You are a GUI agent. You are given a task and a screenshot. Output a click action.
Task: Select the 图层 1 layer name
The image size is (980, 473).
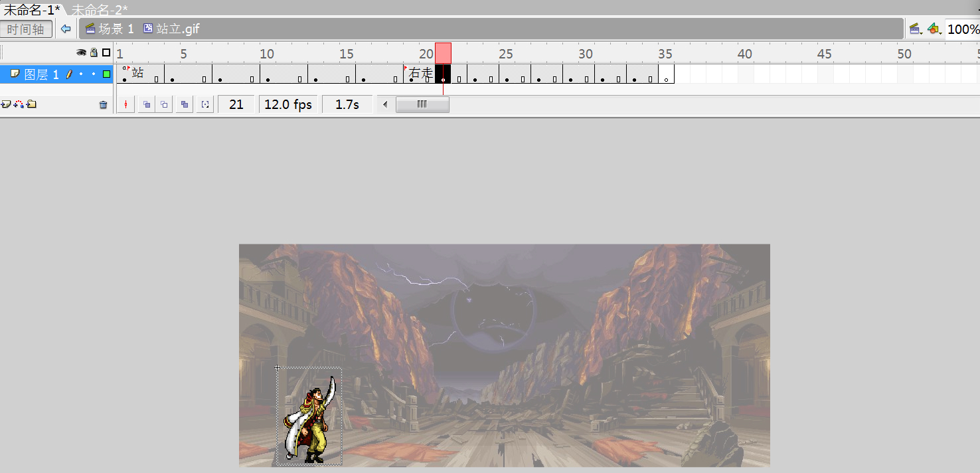(x=41, y=74)
